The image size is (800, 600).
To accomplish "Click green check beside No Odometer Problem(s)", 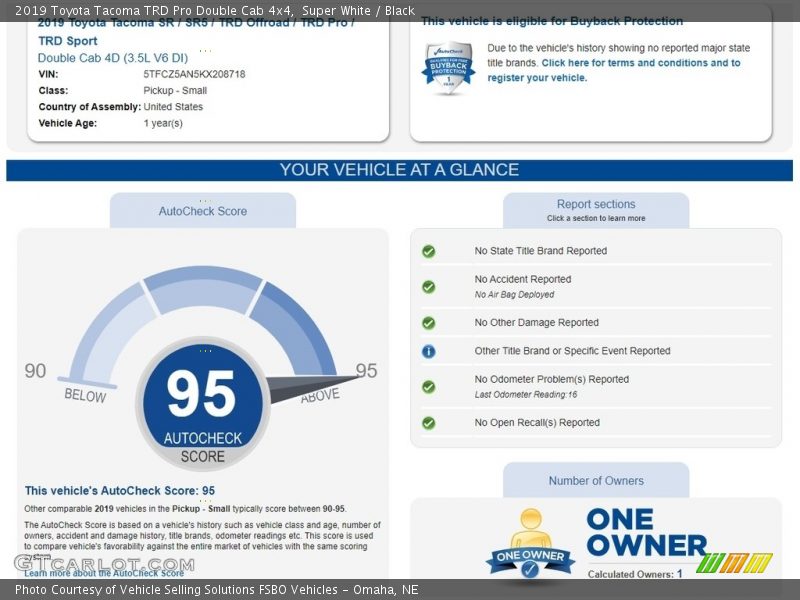I will click(x=429, y=387).
